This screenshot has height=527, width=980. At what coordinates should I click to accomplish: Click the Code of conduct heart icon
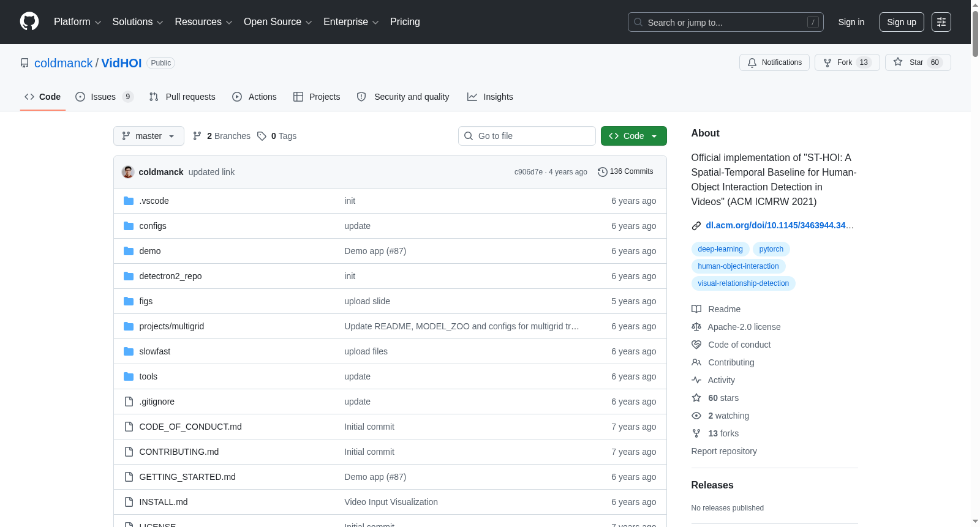(696, 345)
